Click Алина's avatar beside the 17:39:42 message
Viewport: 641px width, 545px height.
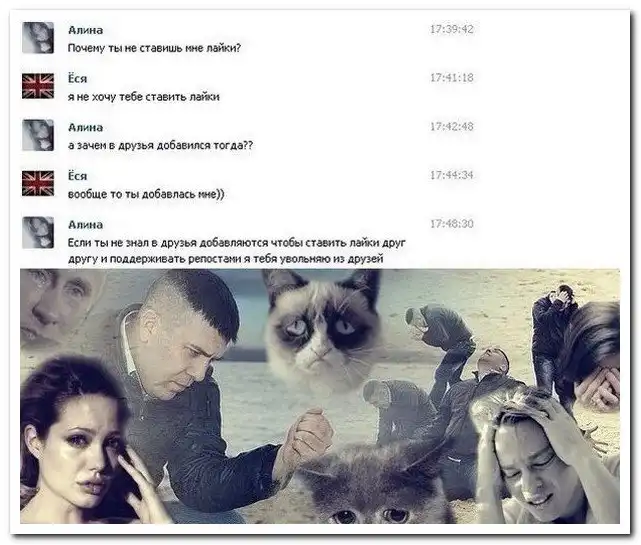click(38, 38)
